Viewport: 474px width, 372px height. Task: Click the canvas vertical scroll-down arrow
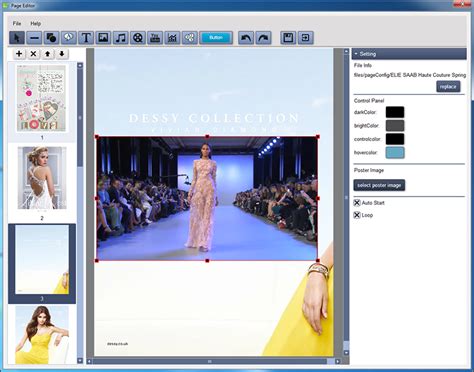click(x=346, y=353)
